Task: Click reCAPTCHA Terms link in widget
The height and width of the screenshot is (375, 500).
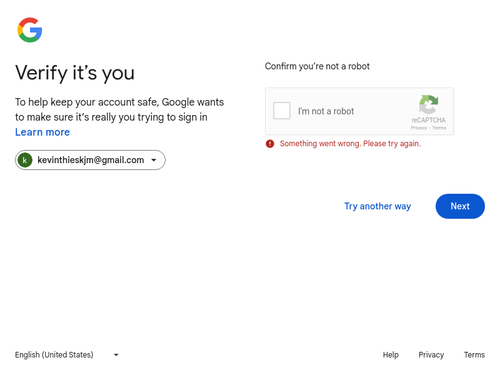Action: (x=439, y=128)
